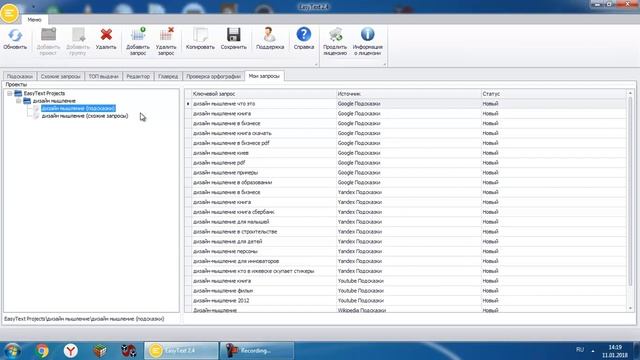Screen dimensions: 640x360
Task: Click the Удалить запрос toolbar icon
Action: pyautogui.click(x=167, y=34)
